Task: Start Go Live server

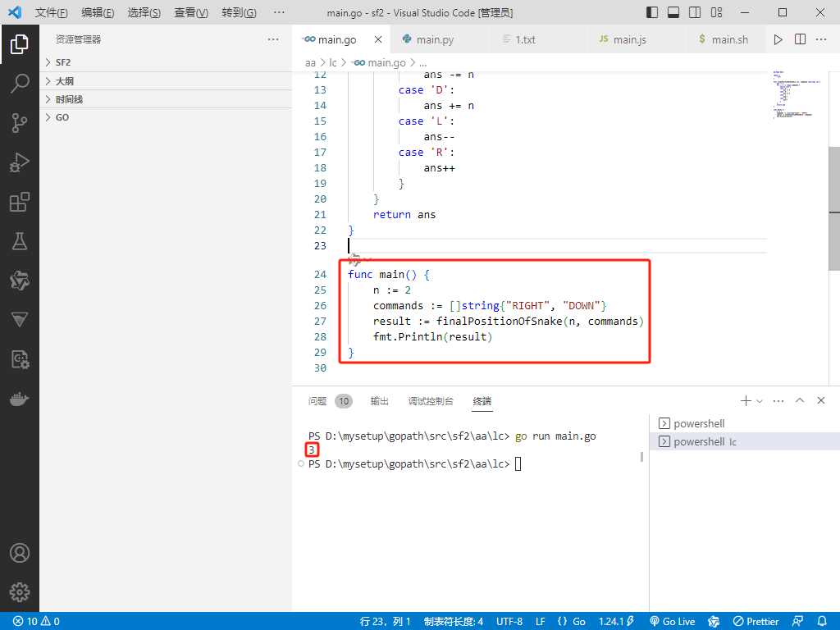Action: [x=673, y=622]
